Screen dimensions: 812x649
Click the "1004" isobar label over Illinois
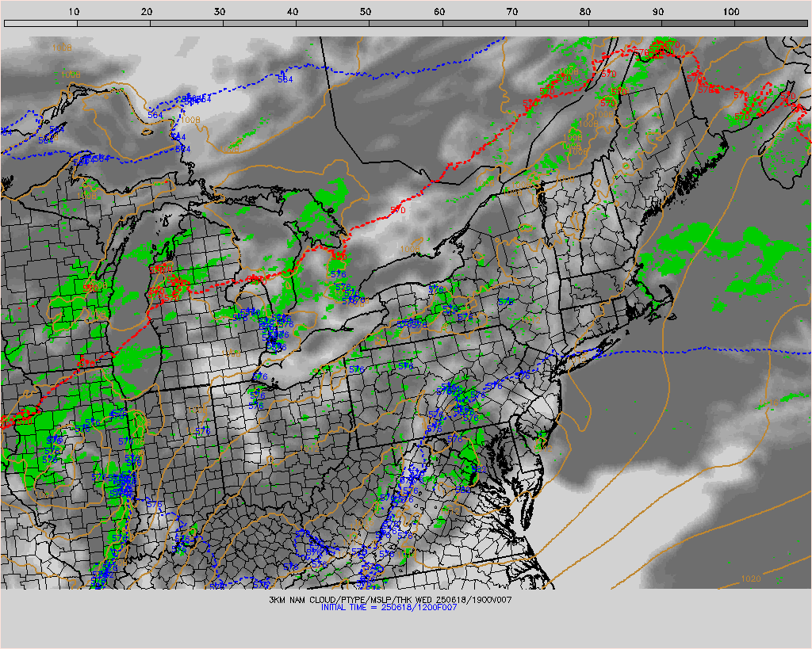[x=44, y=494]
